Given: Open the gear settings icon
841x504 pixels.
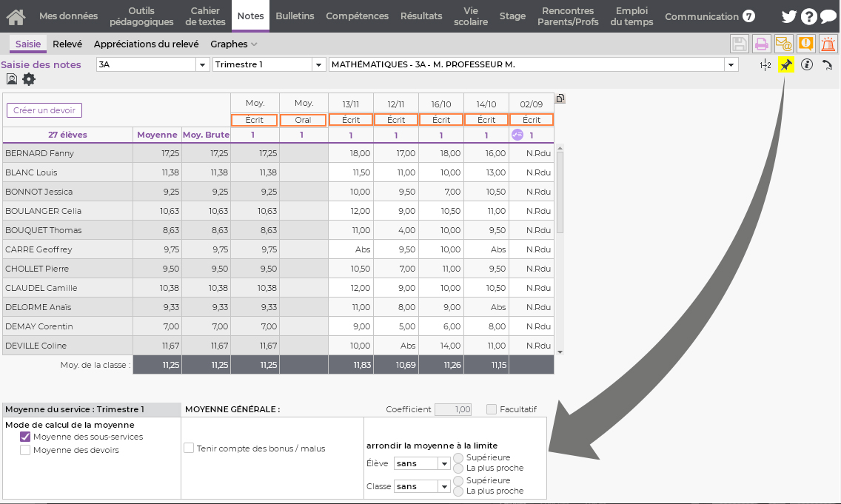Looking at the screenshot, I should (x=28, y=79).
